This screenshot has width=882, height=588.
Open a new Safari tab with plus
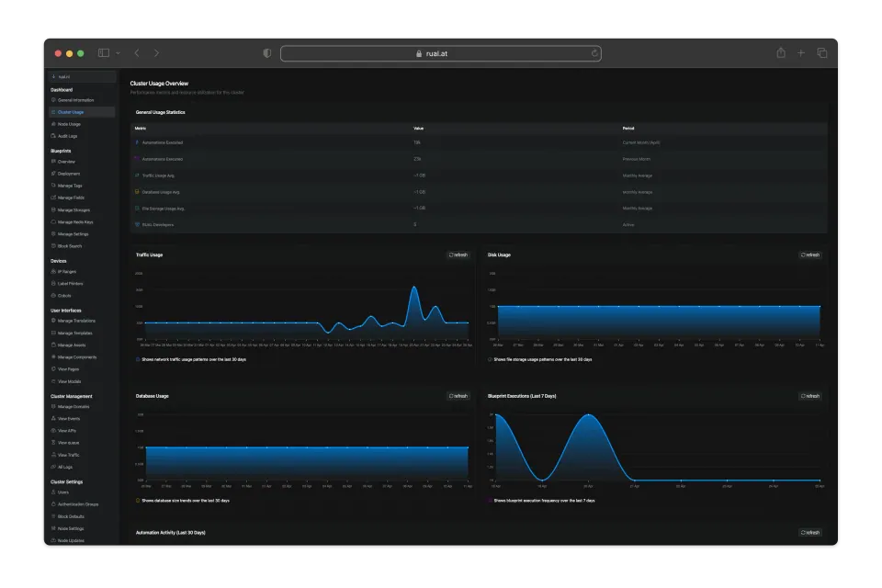point(801,53)
